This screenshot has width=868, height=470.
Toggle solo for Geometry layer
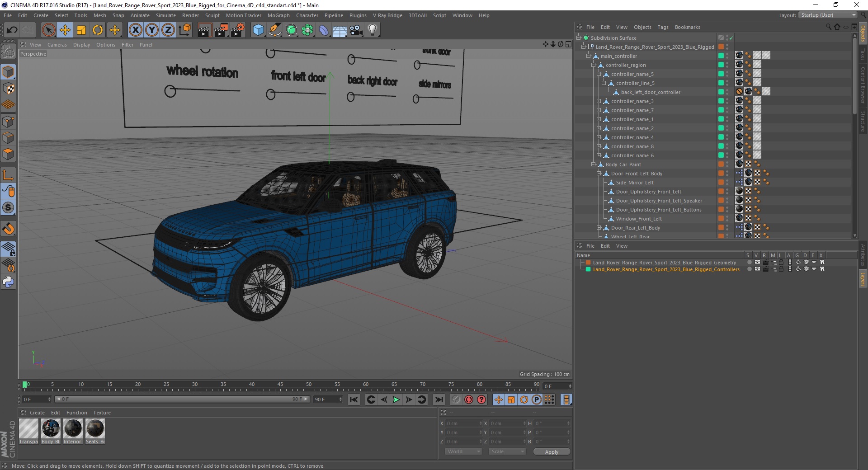pos(749,262)
